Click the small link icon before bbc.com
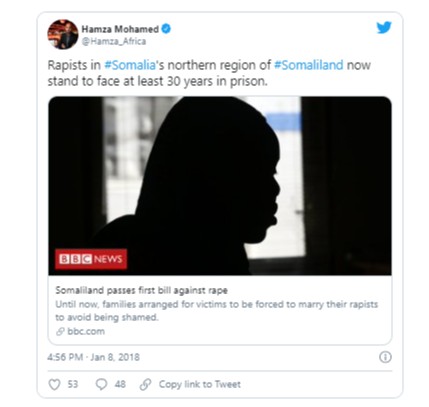This screenshot has width=429, height=407. tap(60, 331)
